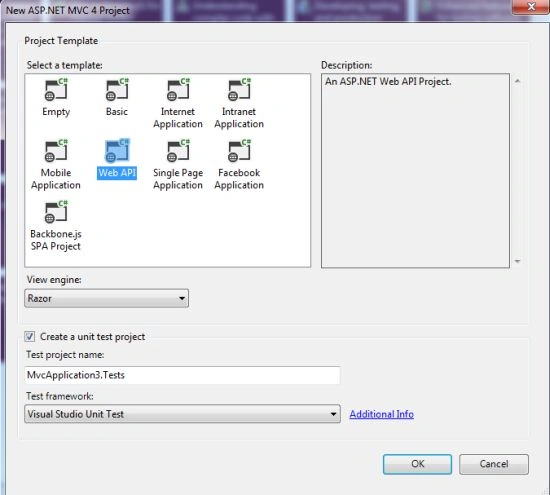This screenshot has height=495, width=550.
Task: Expand the Test framework dropdown
Action: point(182,414)
